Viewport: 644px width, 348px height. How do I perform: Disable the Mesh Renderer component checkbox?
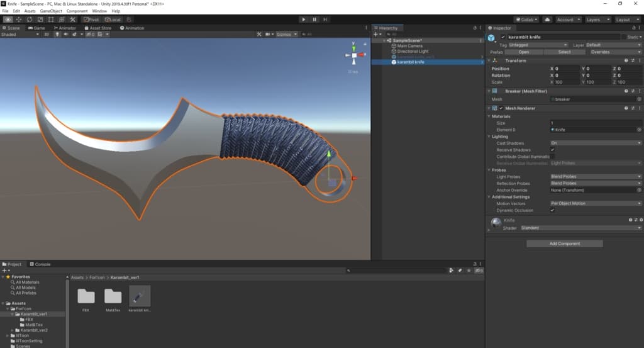click(x=501, y=108)
